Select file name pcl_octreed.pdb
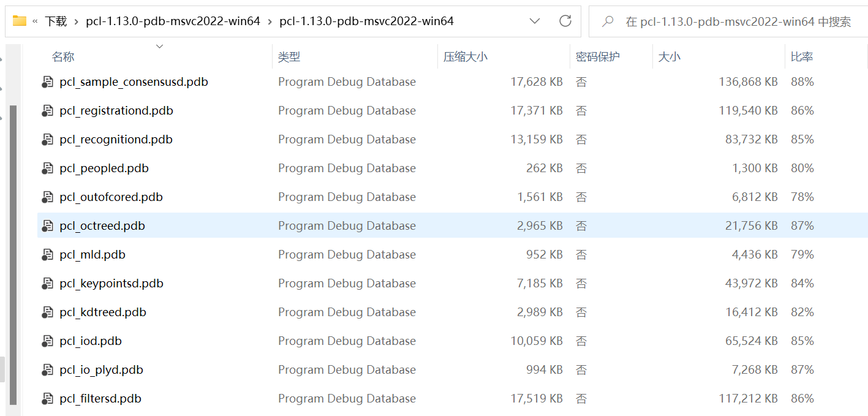The image size is (868, 416). tap(102, 226)
